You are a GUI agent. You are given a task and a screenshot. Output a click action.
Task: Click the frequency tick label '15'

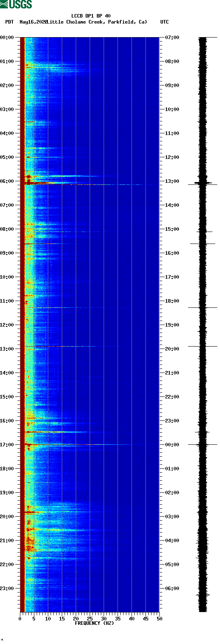(x=62, y=619)
